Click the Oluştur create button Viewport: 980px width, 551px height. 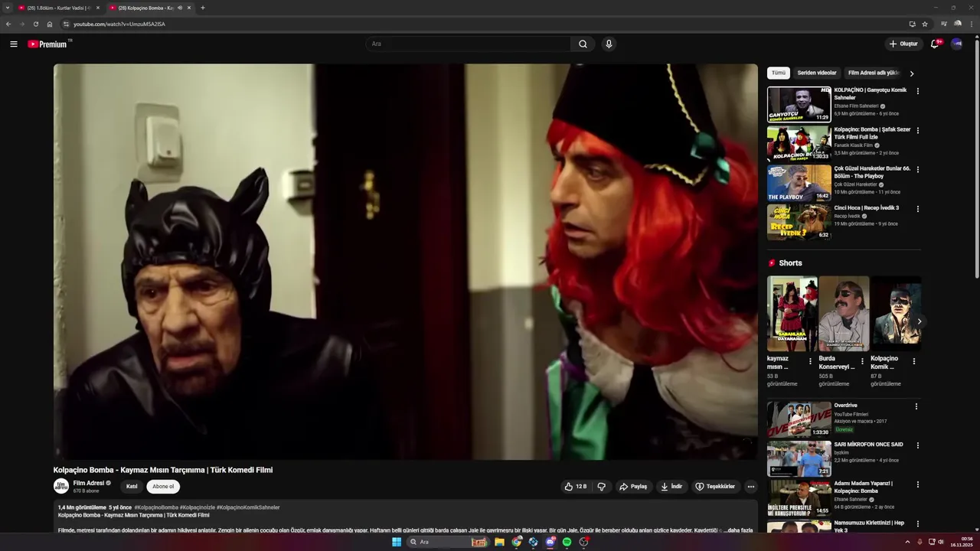pyautogui.click(x=903, y=44)
